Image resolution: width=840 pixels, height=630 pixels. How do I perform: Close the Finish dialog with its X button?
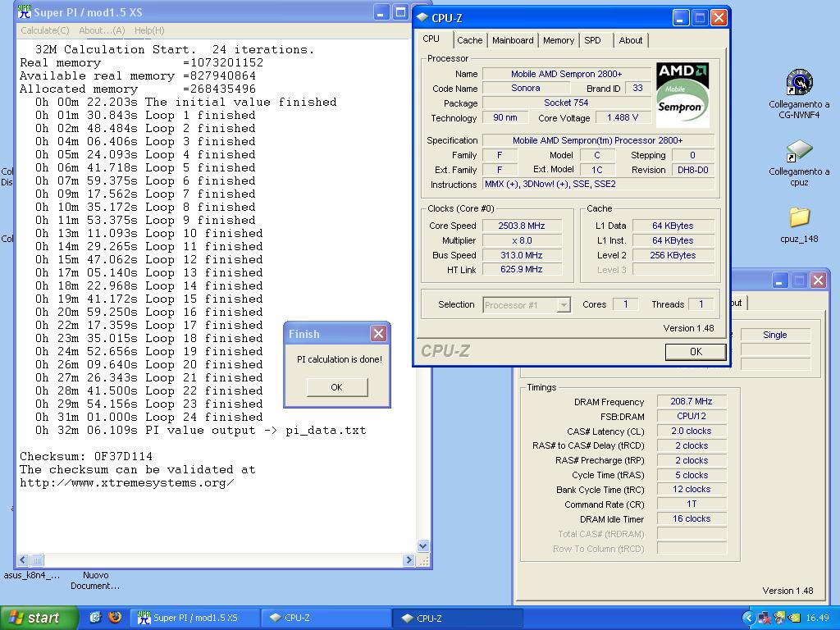[378, 334]
